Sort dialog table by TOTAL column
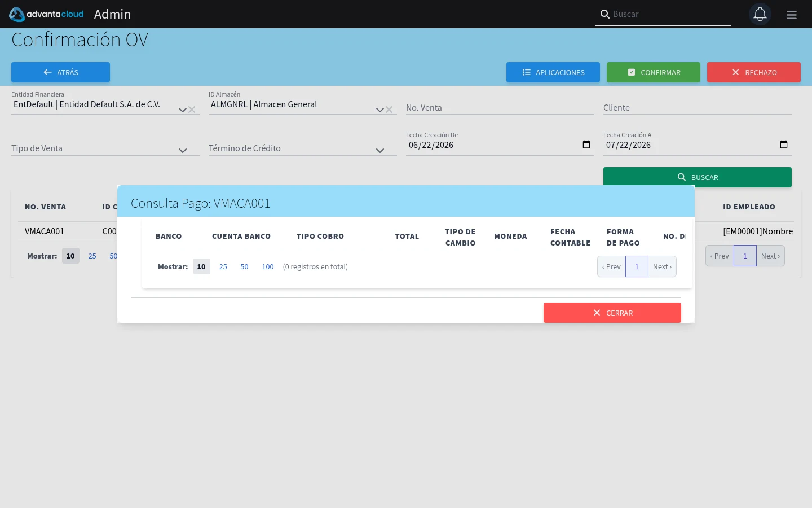This screenshot has height=508, width=812. [407, 237]
